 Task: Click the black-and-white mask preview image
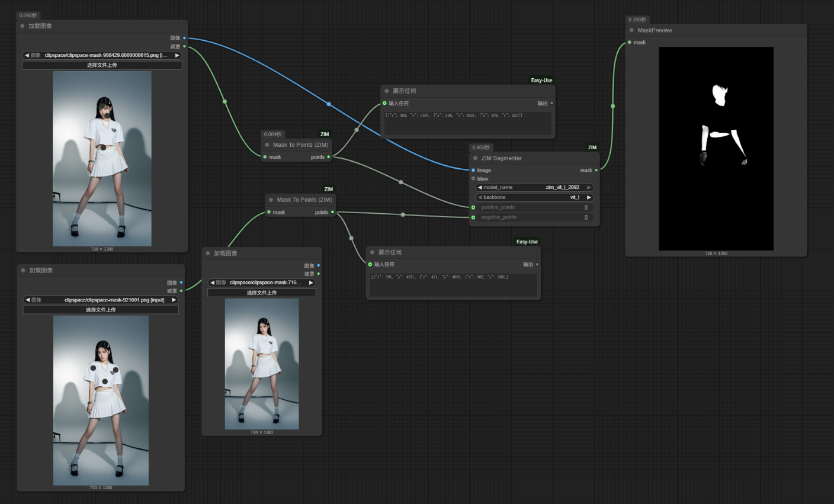click(x=716, y=149)
